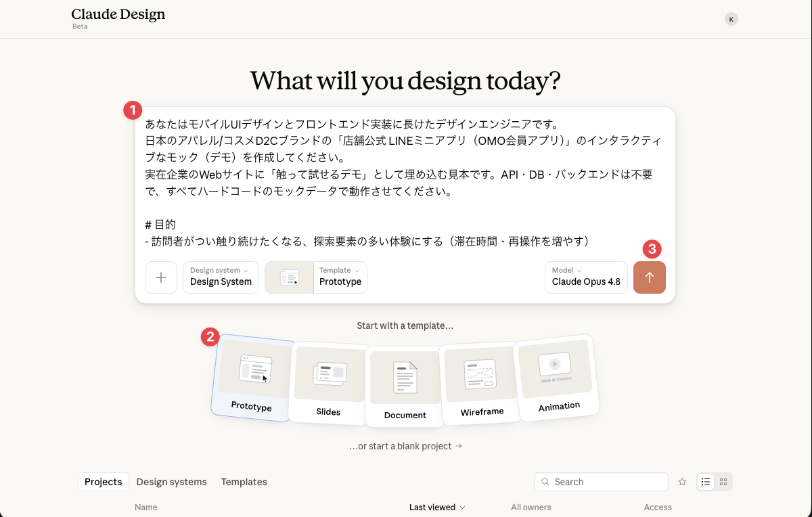This screenshot has width=812, height=517.
Task: Switch to the Projects tab
Action: pyautogui.click(x=104, y=482)
